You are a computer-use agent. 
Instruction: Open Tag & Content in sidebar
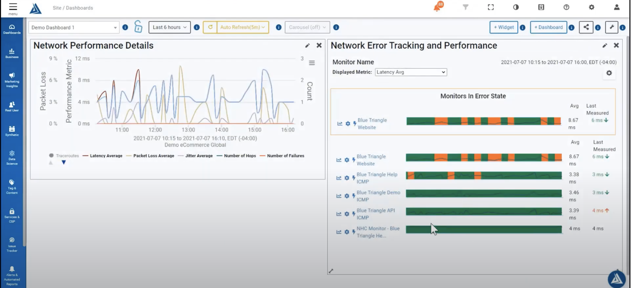point(12,187)
